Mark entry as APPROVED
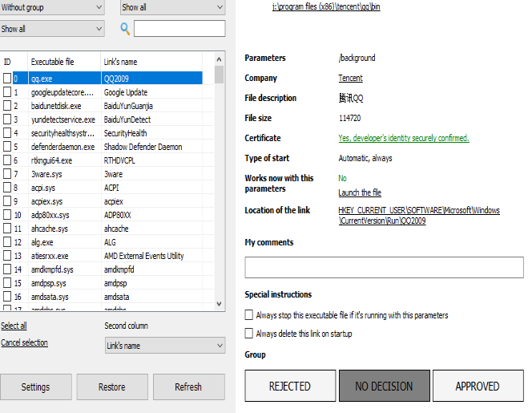The image size is (532, 413). pyautogui.click(x=478, y=386)
